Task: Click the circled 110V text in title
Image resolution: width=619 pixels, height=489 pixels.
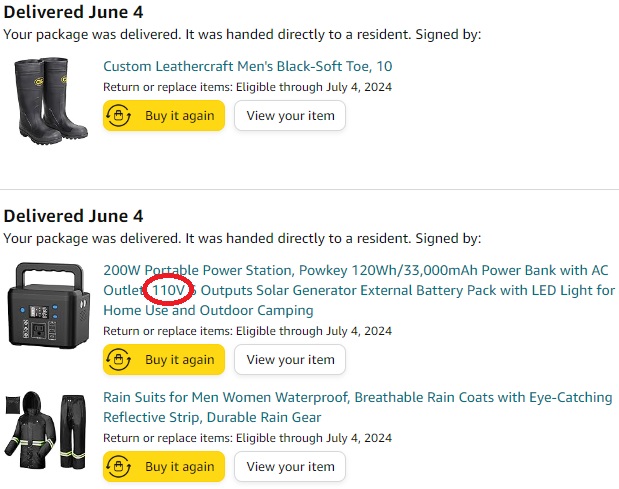Action: tap(169, 290)
